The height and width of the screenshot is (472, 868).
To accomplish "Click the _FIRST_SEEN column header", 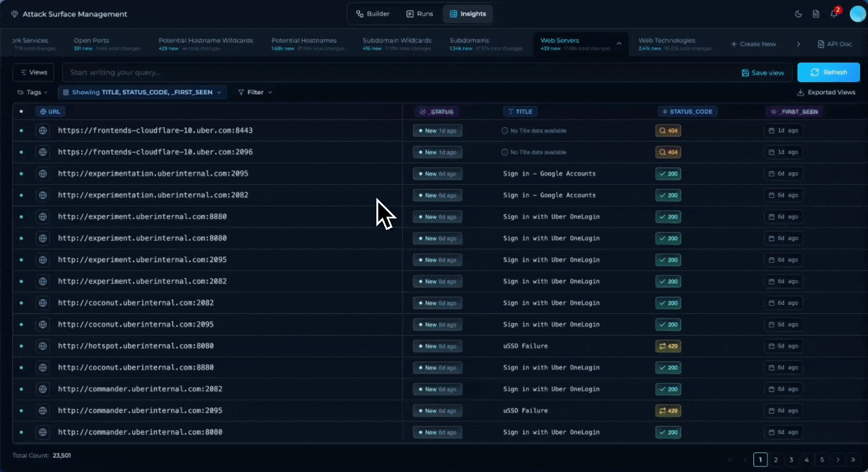I will pos(794,111).
